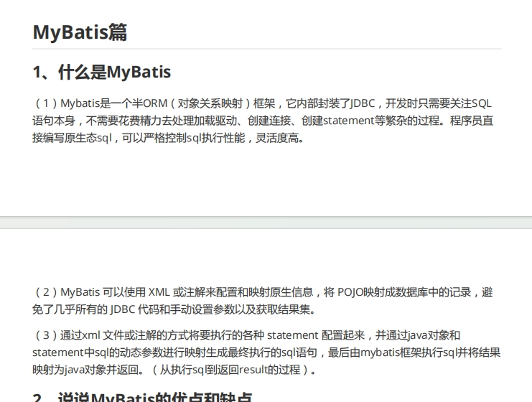532x402 pixels.
Task: Click the line beginning "（1）Mybatis是一个半ORM"
Action: coord(262,103)
